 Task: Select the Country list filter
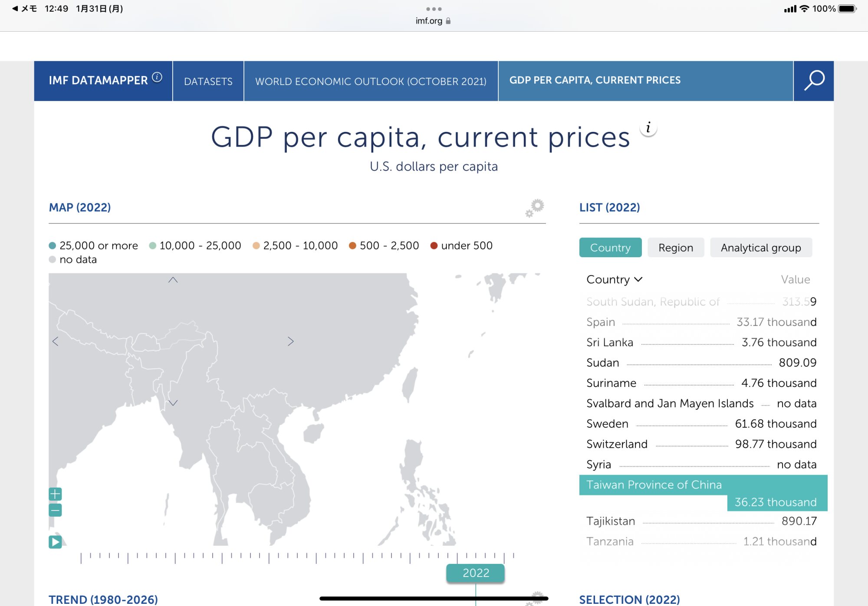pyautogui.click(x=610, y=248)
